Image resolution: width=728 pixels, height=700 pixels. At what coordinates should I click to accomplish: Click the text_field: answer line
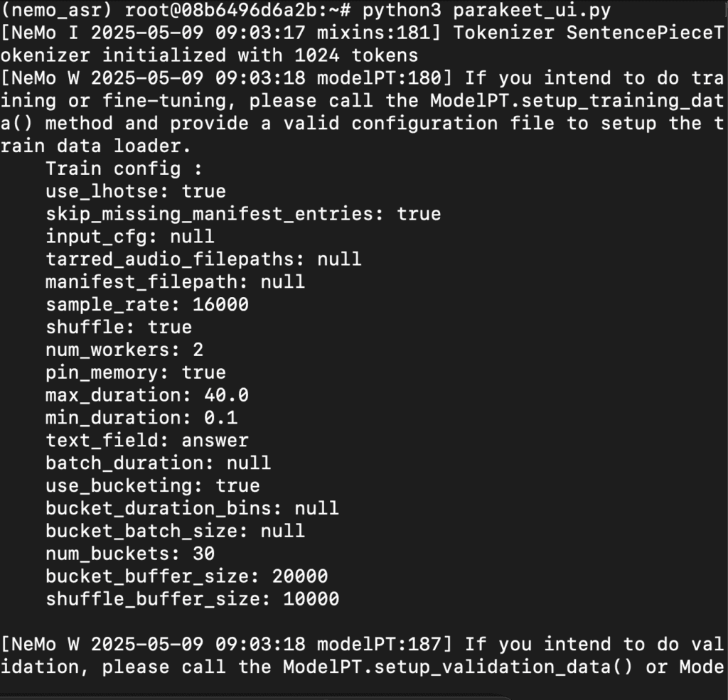tap(147, 441)
